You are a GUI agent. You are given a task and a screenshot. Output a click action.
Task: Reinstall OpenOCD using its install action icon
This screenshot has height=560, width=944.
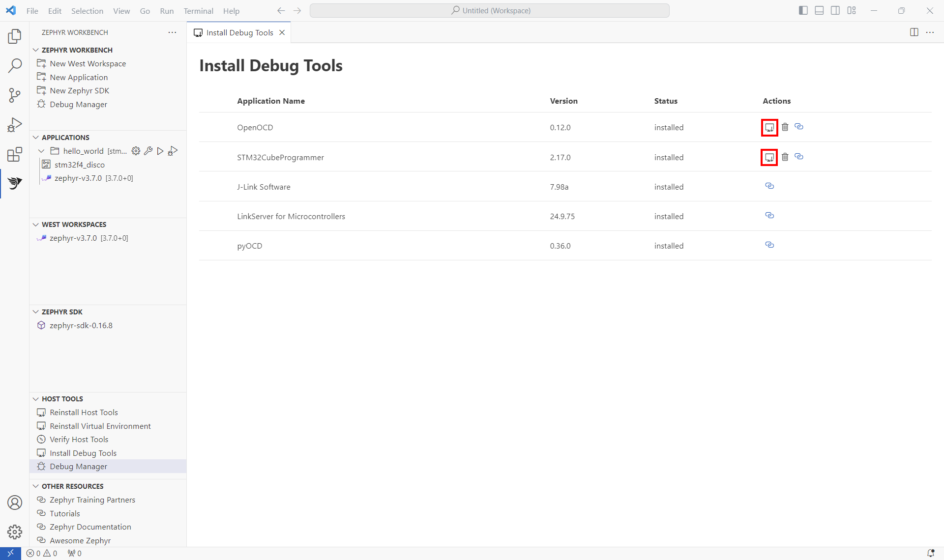coord(769,127)
